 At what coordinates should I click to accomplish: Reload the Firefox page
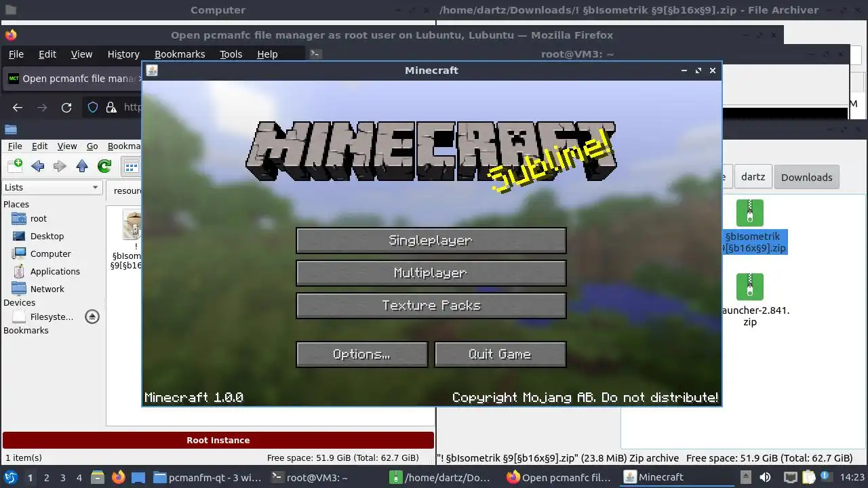[x=66, y=107]
